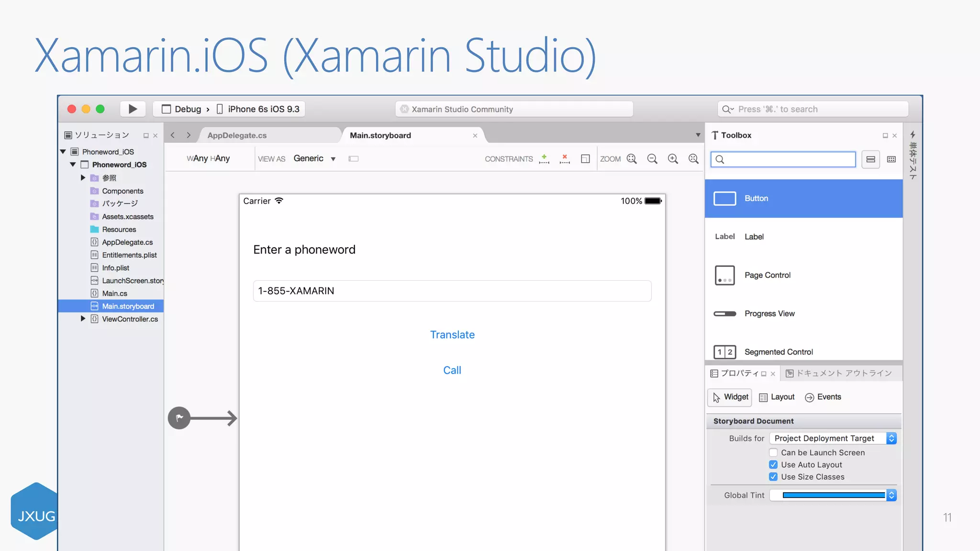Screen dimensions: 980x551
Task: Select the Label widget in Toolbox
Action: [804, 237]
